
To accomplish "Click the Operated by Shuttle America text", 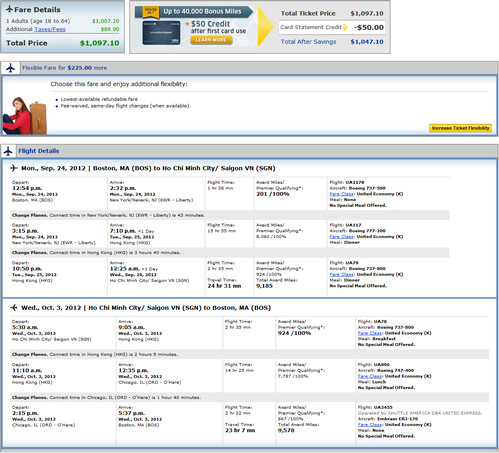I will click(420, 413).
